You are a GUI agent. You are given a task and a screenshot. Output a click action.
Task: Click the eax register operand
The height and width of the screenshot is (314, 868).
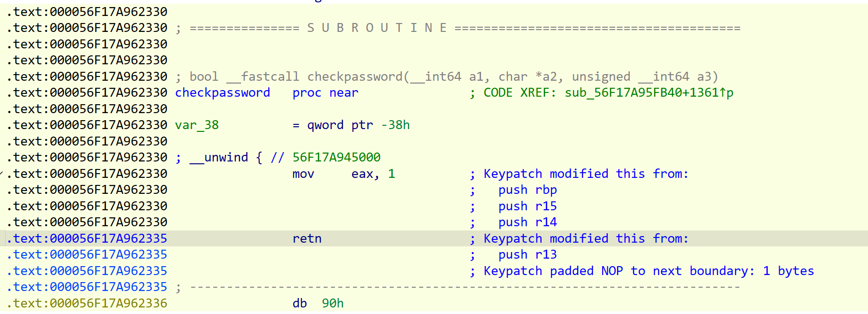point(362,174)
